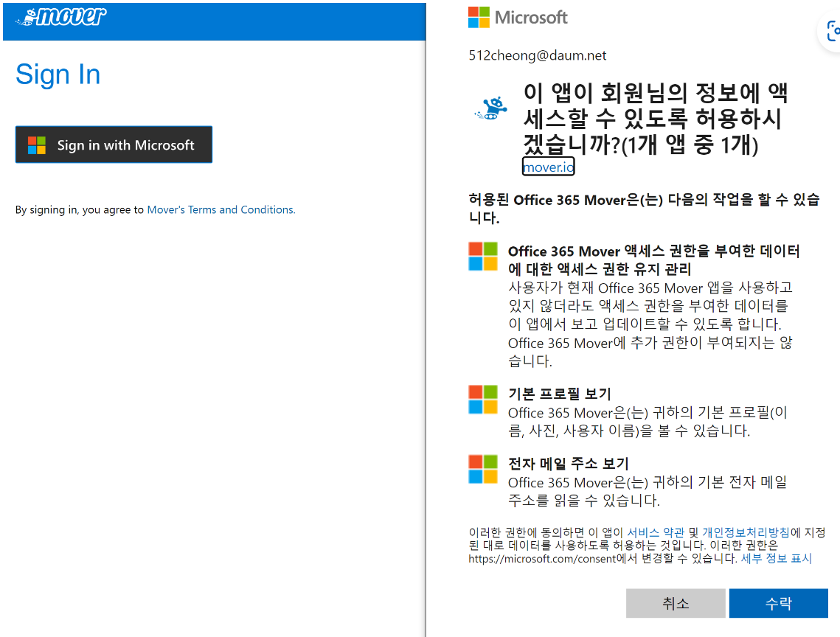The width and height of the screenshot is (840, 637).
Task: Click the 취소 cancel button
Action: click(676, 603)
